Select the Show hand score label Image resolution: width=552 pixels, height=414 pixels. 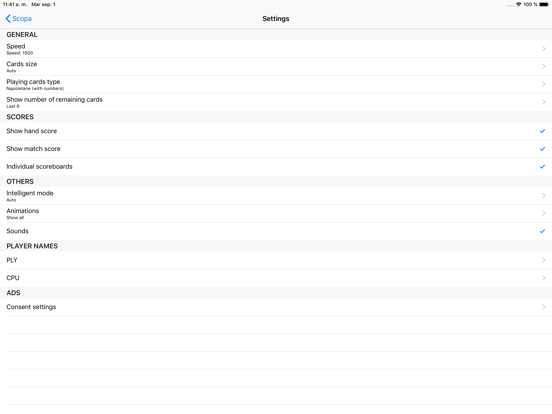click(32, 131)
